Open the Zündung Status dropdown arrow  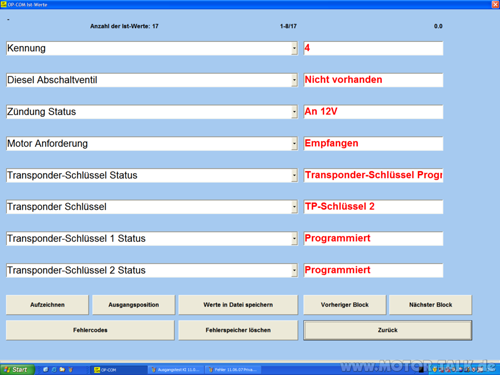[x=294, y=112]
